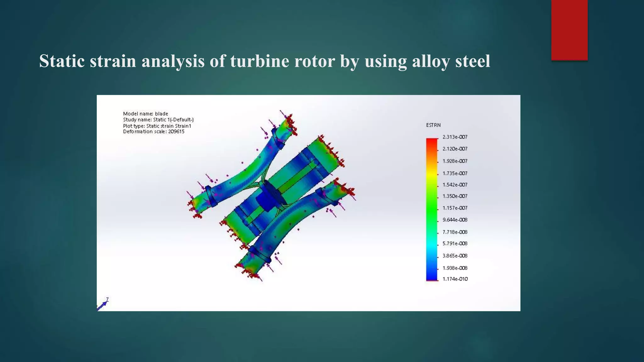
Task: Click the legend value 1.735e-007
Action: 455,173
